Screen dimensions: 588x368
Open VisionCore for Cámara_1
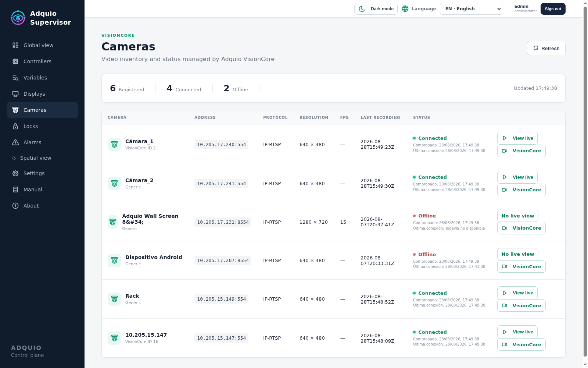[x=521, y=151]
